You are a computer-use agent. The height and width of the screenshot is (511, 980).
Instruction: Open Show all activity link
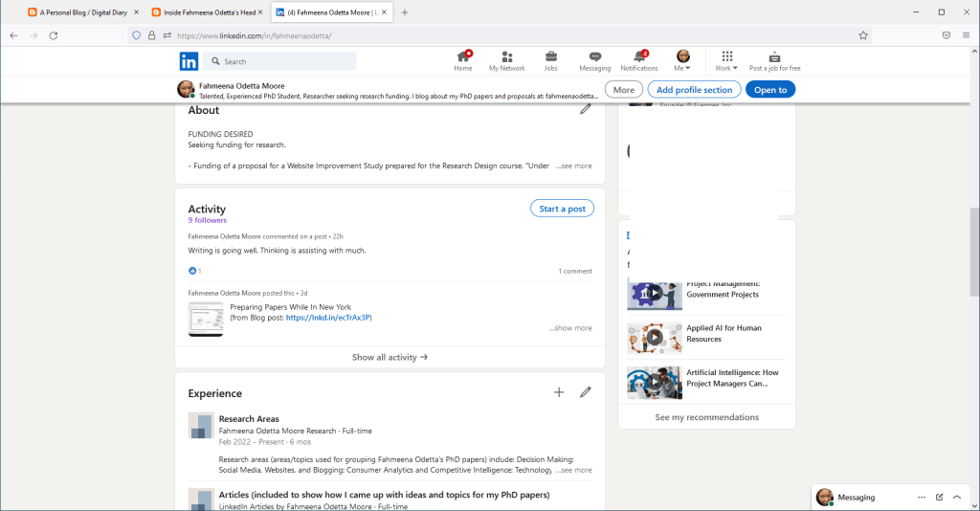(390, 357)
